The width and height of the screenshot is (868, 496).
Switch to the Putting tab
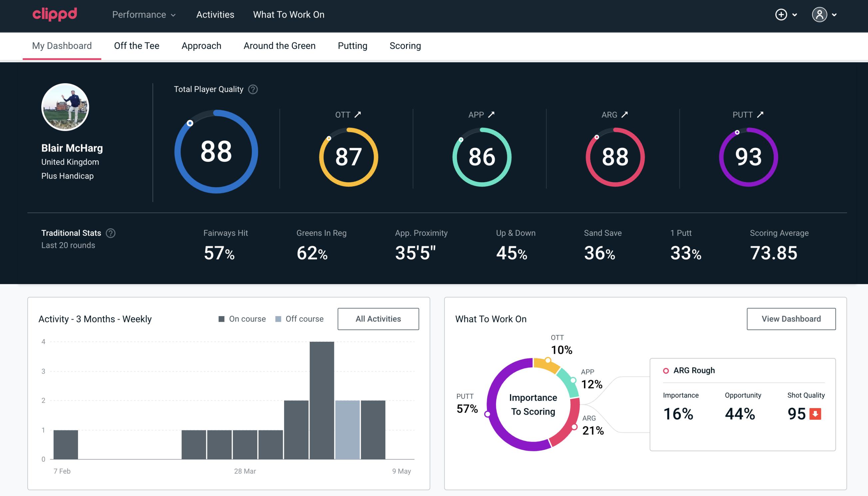pyautogui.click(x=352, y=45)
